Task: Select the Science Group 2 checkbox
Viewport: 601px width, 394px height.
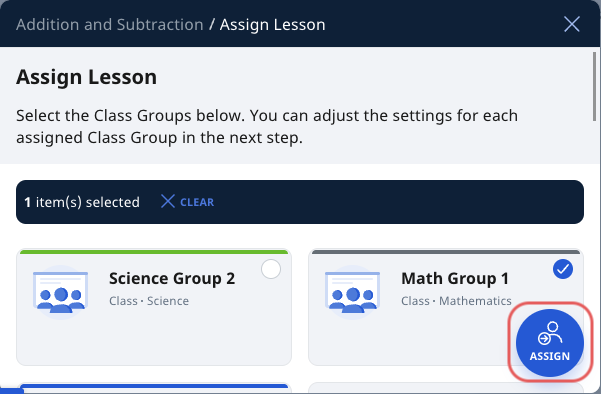Action: (271, 269)
